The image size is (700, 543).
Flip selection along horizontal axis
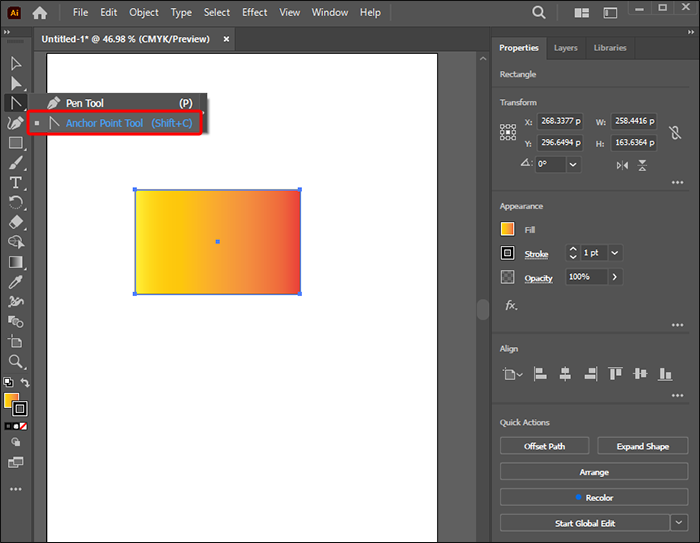click(624, 165)
